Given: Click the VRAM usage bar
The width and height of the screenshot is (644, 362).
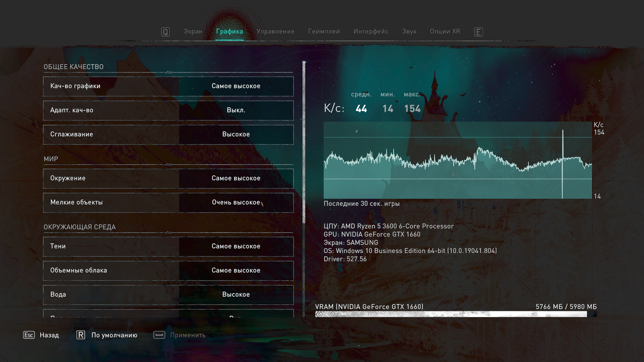Looking at the screenshot, I should [455, 314].
